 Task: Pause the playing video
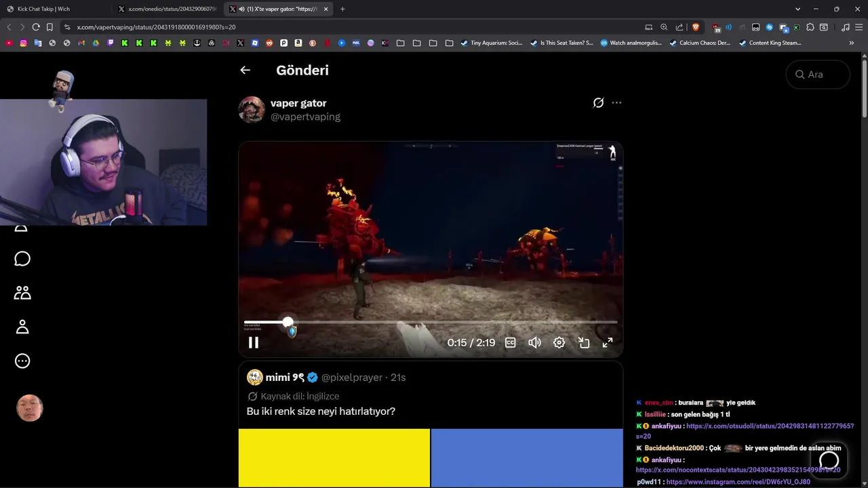[254, 343]
